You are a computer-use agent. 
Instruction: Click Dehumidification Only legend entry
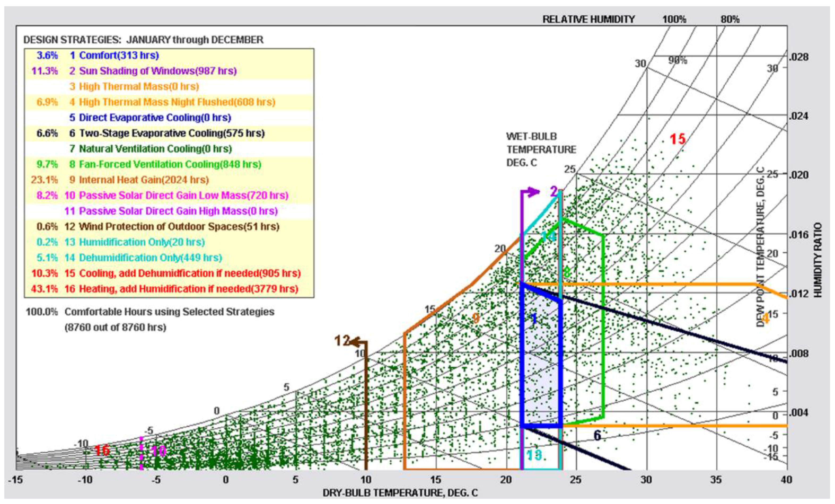(x=150, y=258)
